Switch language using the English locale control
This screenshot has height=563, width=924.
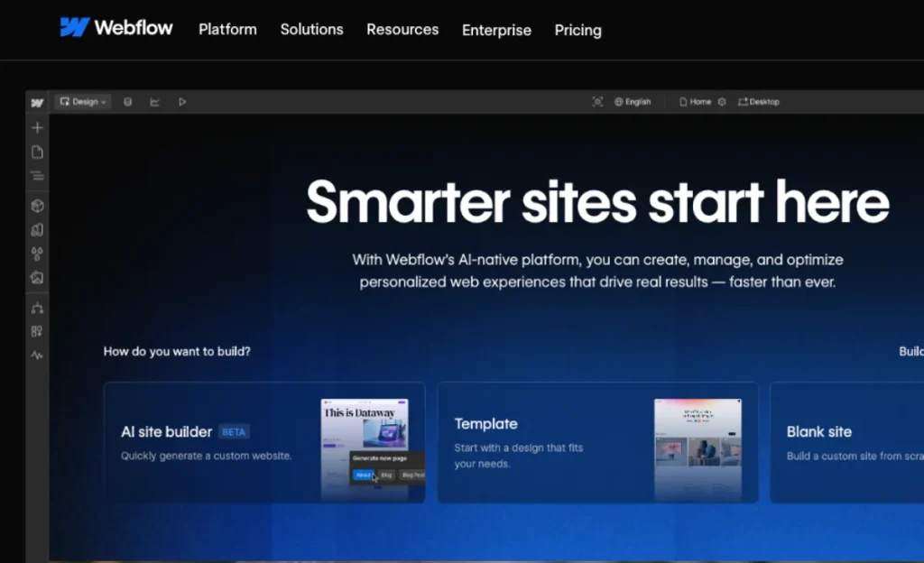tap(633, 101)
